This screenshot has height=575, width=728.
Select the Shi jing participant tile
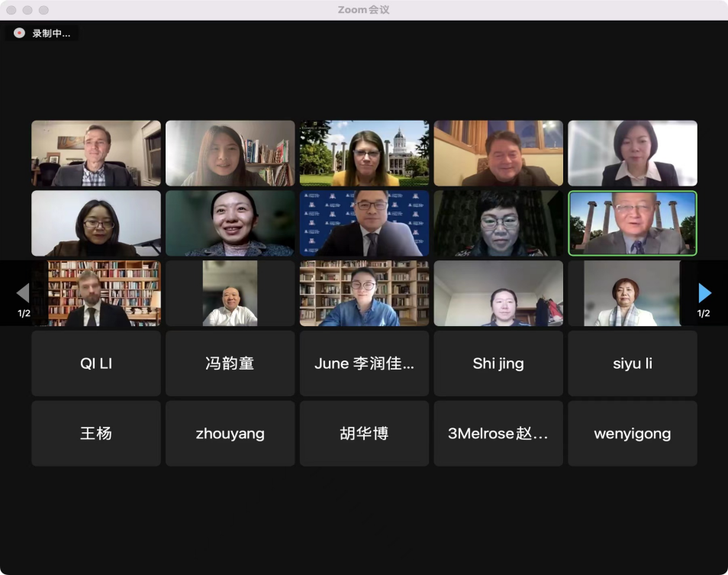pos(498,363)
